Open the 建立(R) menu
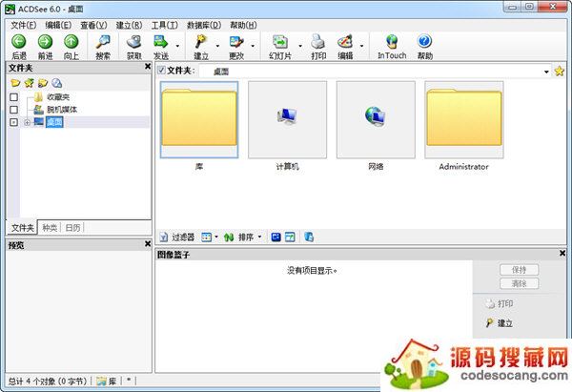Screen dimensions: 572x392 click(x=129, y=25)
